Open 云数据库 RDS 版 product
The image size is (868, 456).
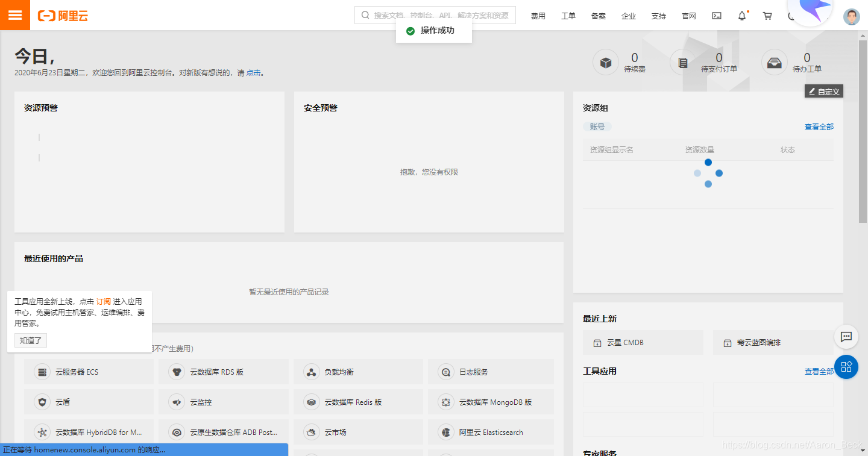224,372
